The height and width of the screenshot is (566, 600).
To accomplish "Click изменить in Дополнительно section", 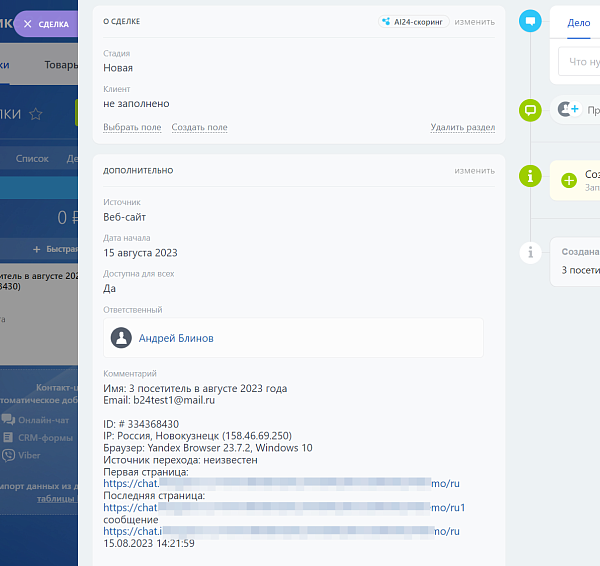I will point(474,171).
